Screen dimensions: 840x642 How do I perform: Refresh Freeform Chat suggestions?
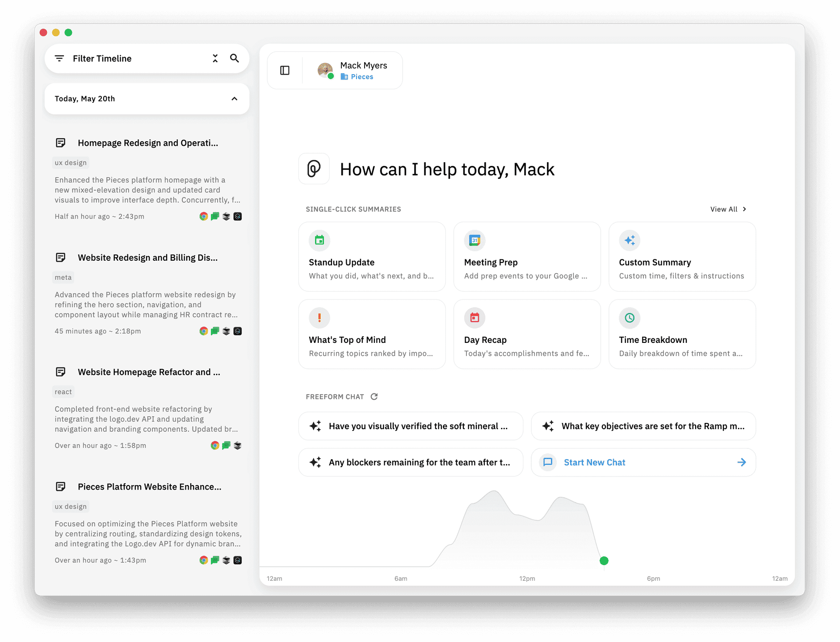point(374,397)
